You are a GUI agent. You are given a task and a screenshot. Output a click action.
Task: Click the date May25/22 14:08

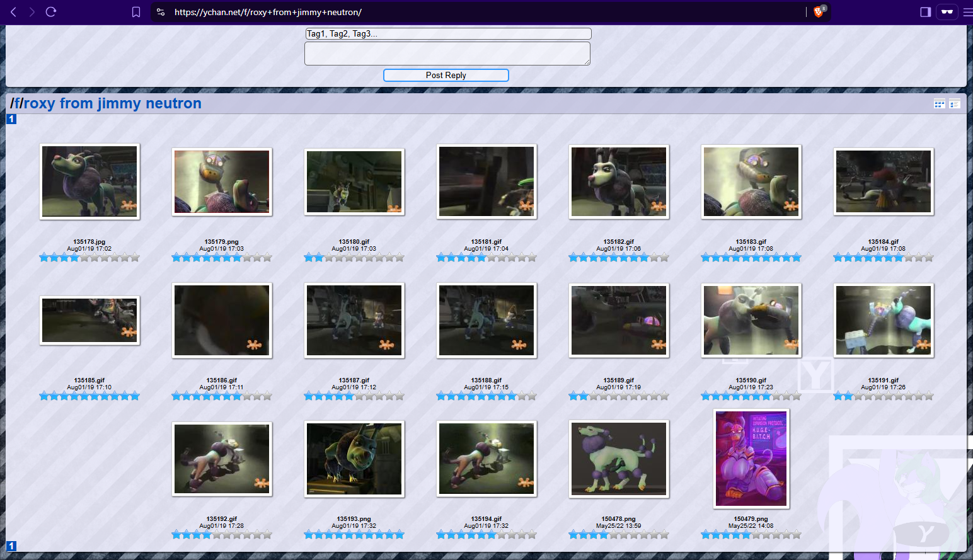pyautogui.click(x=751, y=526)
